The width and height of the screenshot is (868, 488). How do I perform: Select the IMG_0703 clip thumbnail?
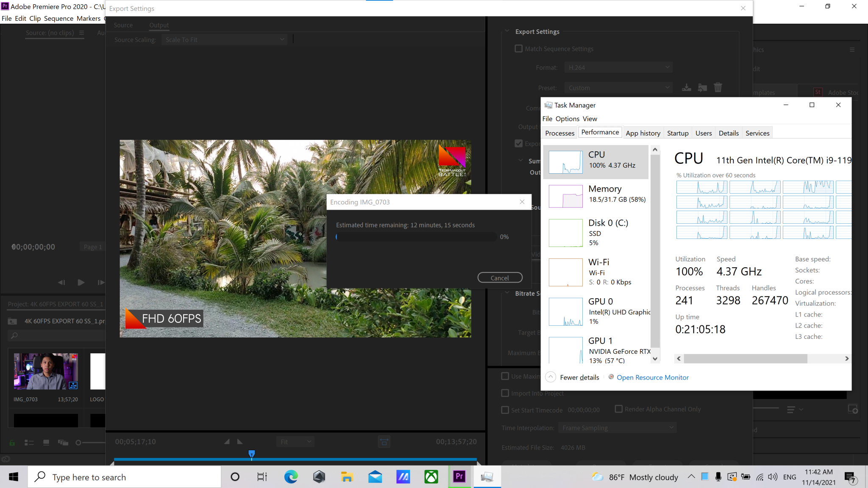[x=46, y=371]
